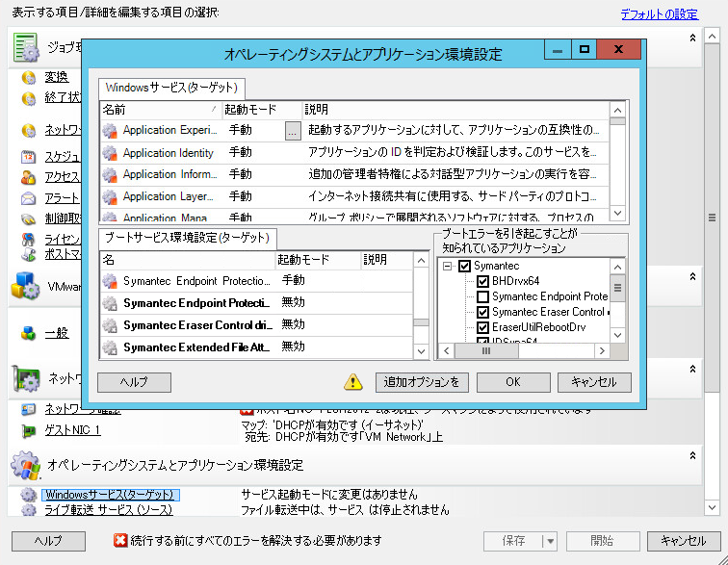Uncheck the BHDrvx64 checkbox
Viewport: 728px width, 565px height.
click(x=482, y=281)
